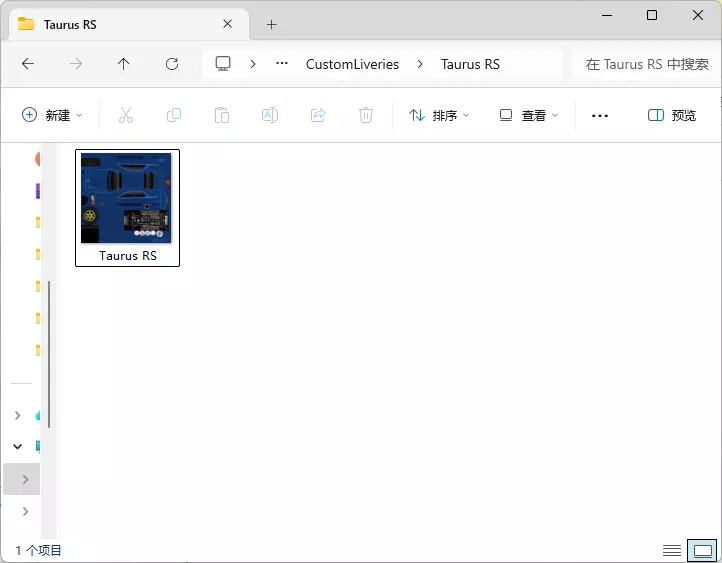Go up one folder level
The width and height of the screenshot is (722, 563).
click(123, 64)
